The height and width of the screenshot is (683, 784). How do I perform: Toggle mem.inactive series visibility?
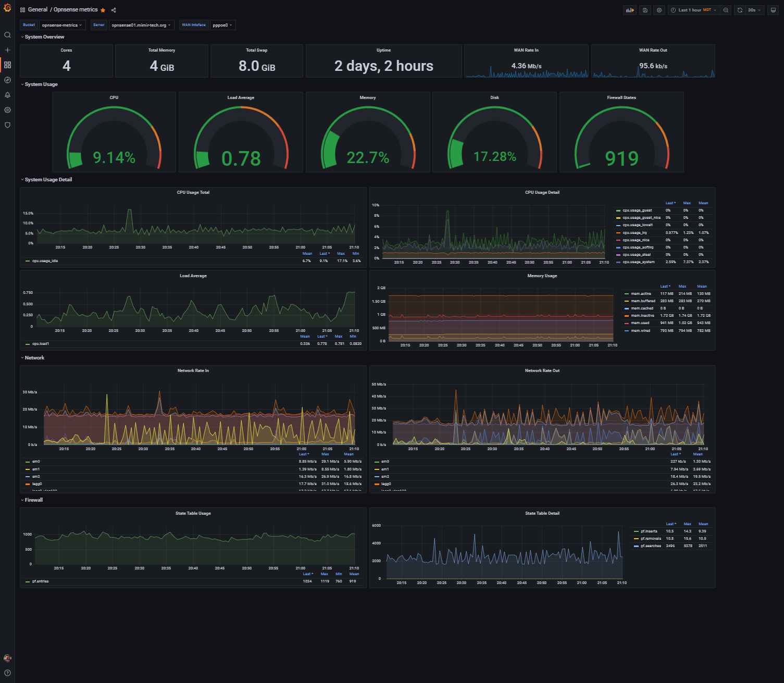(x=642, y=316)
